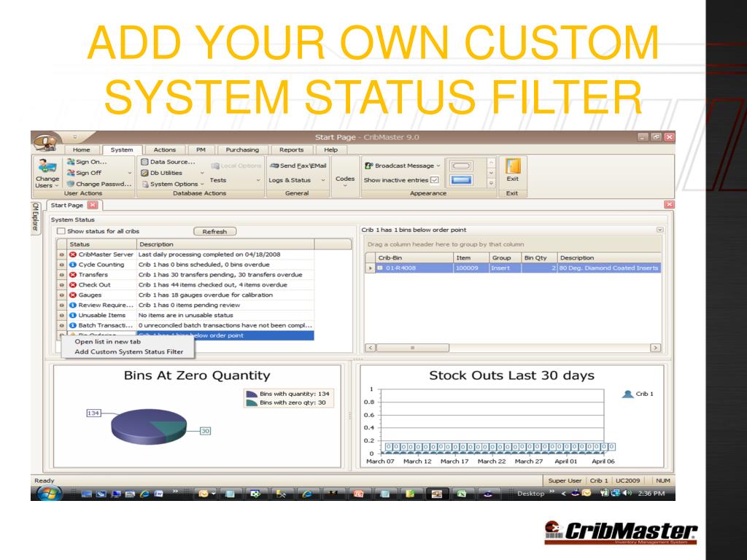Toggle Show inactive entries checkbox
The height and width of the screenshot is (560, 747).
point(435,180)
